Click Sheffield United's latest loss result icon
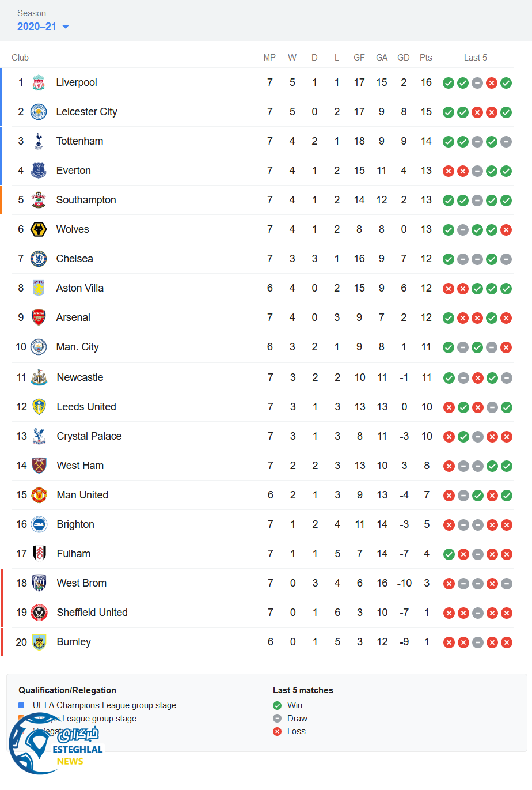The height and width of the screenshot is (790, 532). coord(507,613)
